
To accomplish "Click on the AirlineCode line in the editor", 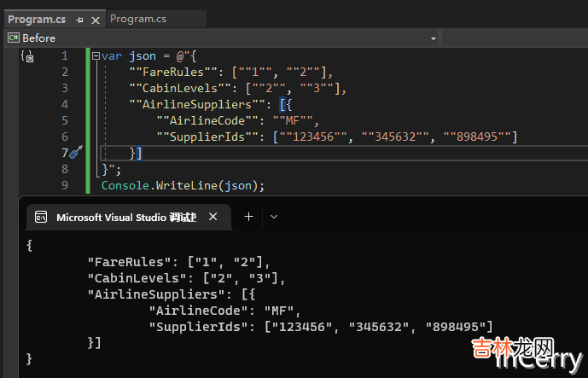I will point(237,120).
